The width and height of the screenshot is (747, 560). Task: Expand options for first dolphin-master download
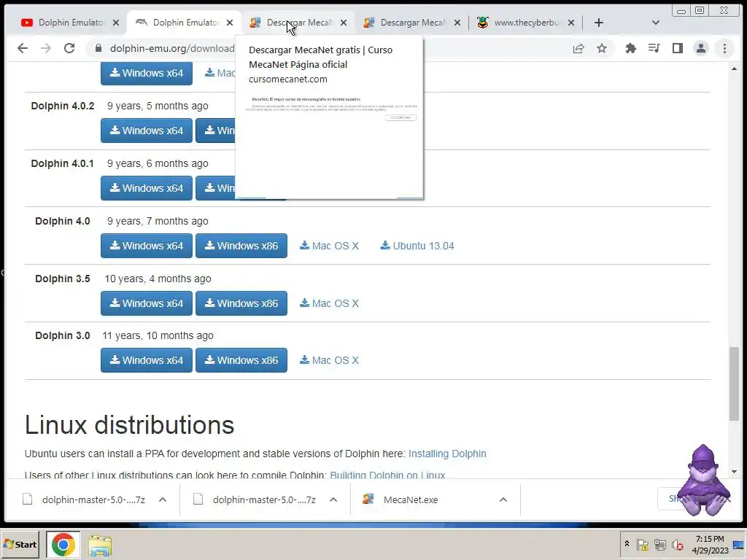163,499
